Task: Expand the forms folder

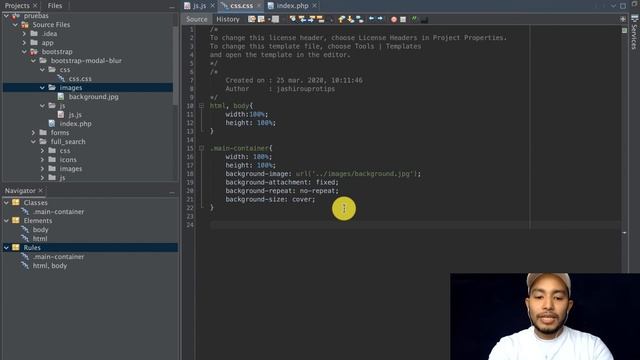Action: tap(33, 133)
